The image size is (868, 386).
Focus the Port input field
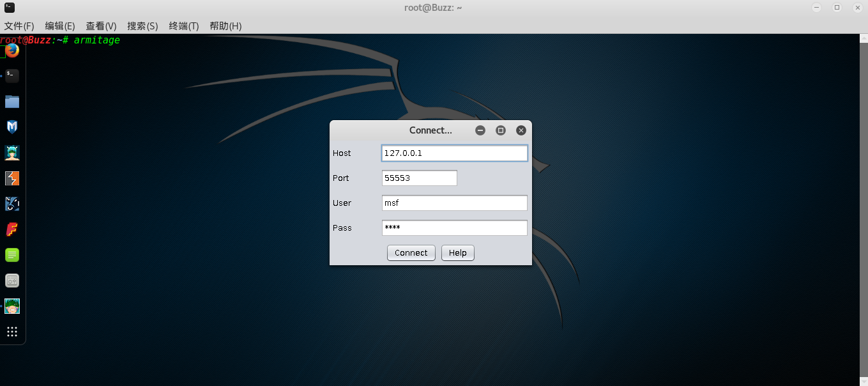(x=420, y=178)
